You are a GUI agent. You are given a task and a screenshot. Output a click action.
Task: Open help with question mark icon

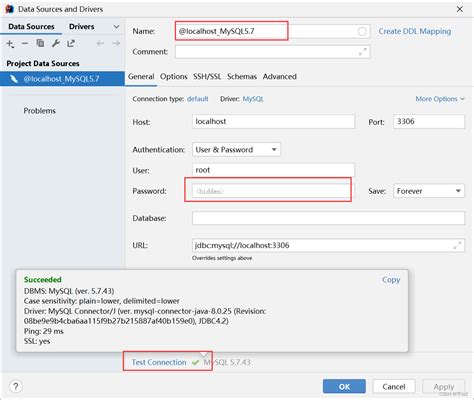tap(16, 387)
